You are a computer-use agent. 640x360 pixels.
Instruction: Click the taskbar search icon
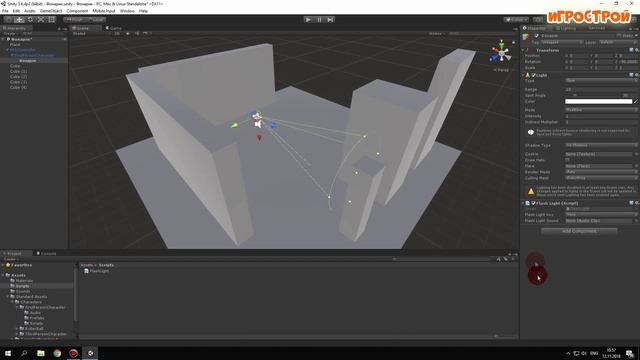(x=24, y=353)
